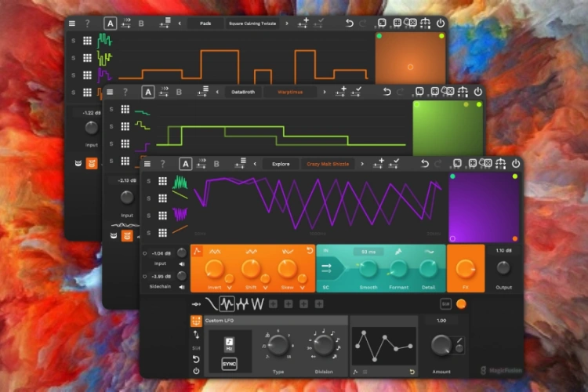Open routing tree icon in Crazy Malt Shizzle window

[x=501, y=164]
